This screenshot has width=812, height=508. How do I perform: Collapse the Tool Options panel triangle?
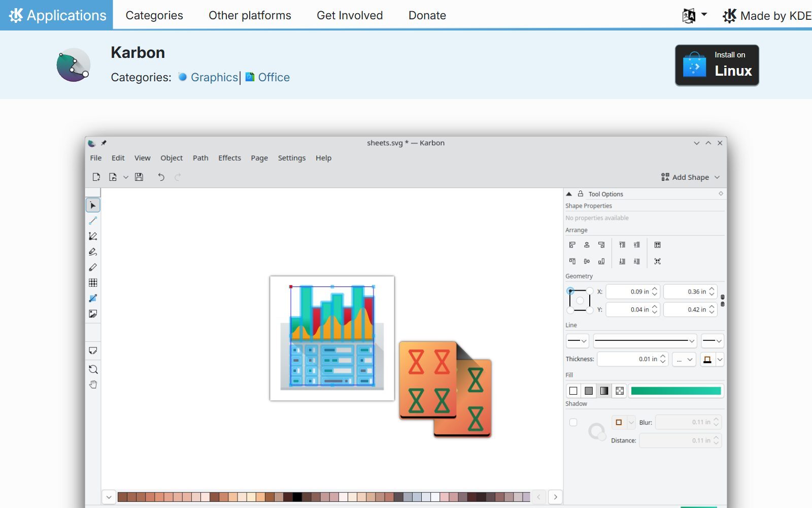(569, 194)
